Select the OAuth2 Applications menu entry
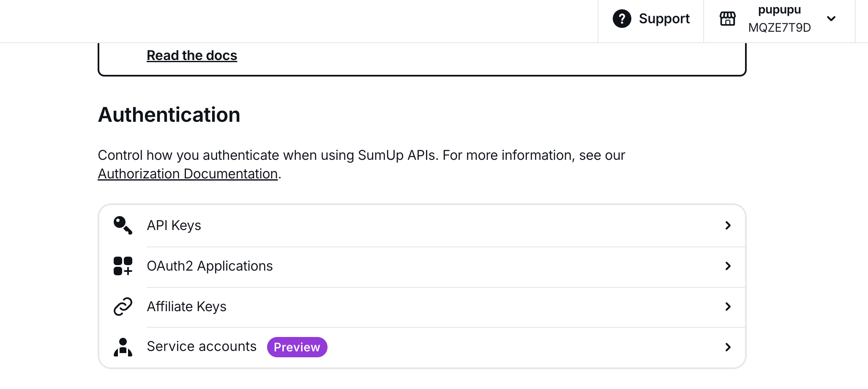The height and width of the screenshot is (389, 868). coord(210,266)
